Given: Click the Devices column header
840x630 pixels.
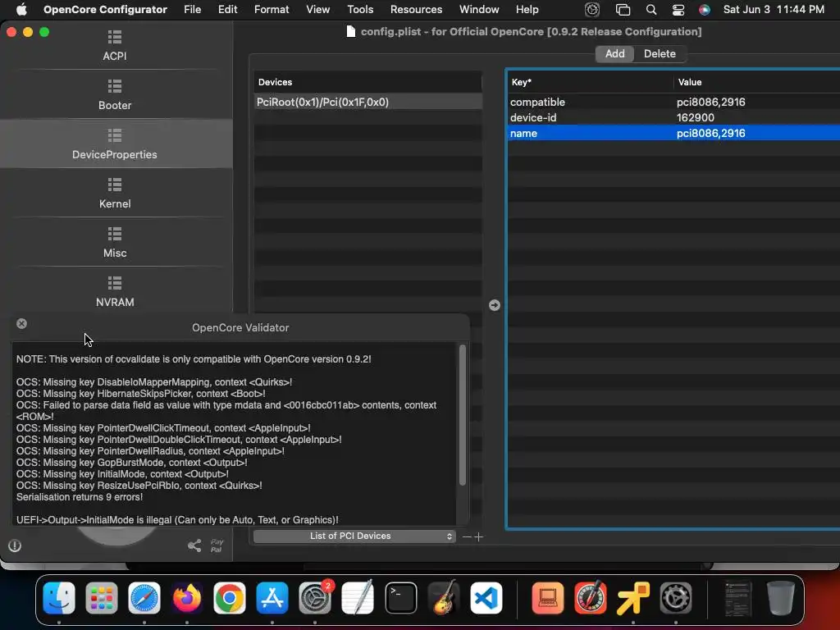Looking at the screenshot, I should point(368,82).
